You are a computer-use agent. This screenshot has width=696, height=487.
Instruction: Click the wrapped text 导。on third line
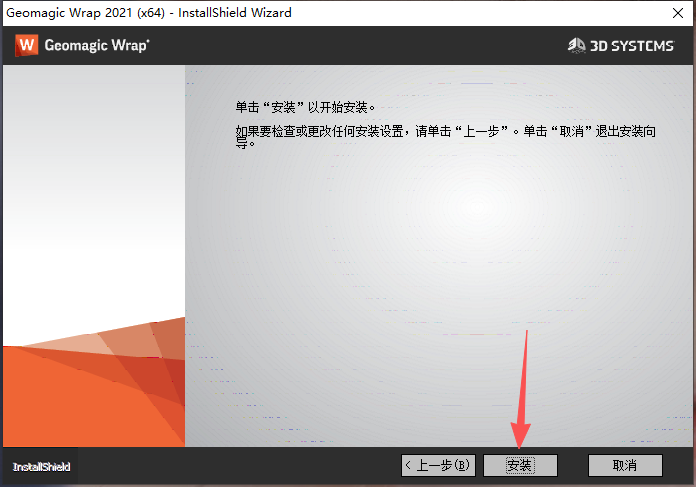click(246, 143)
